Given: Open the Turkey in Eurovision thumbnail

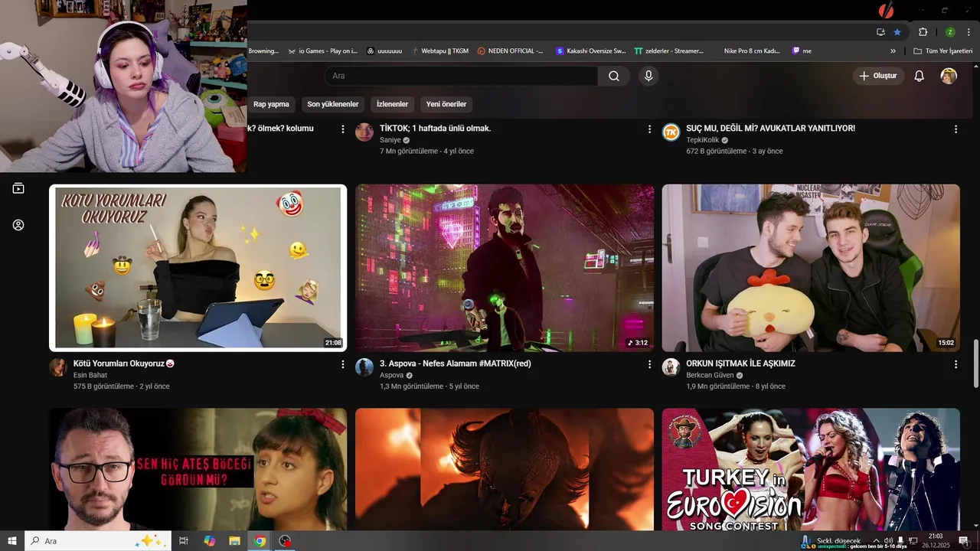Looking at the screenshot, I should (x=811, y=469).
